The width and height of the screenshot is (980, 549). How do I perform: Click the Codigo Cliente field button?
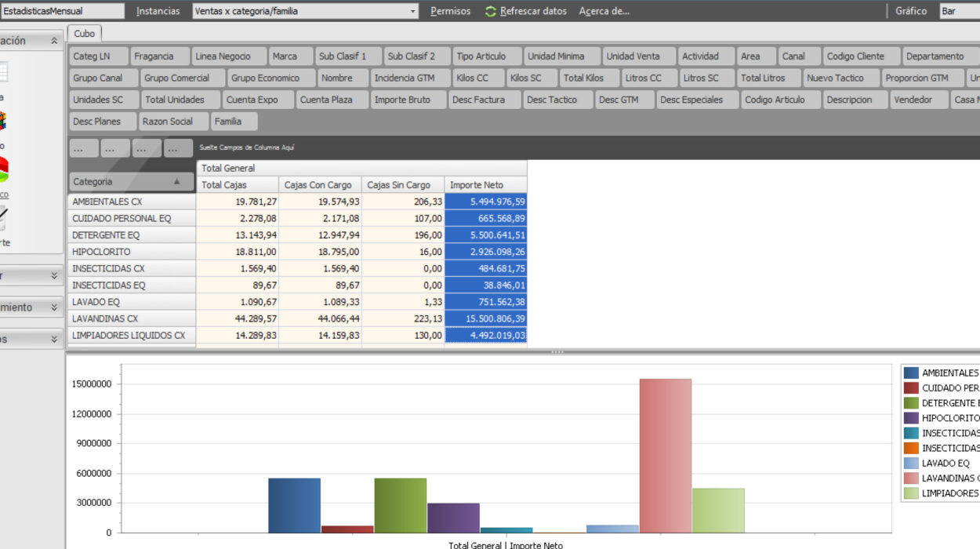pos(860,56)
